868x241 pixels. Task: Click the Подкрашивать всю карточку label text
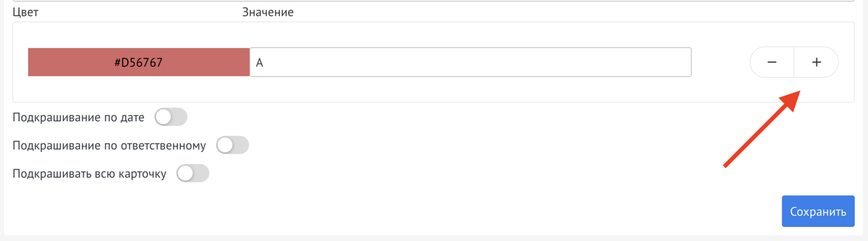pyautogui.click(x=89, y=174)
